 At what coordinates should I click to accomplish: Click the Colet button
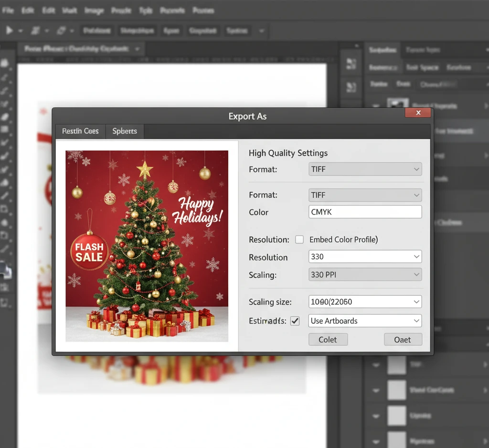328,340
